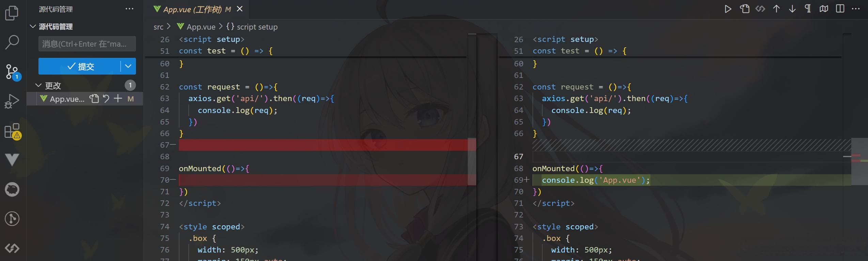868x261 pixels.
Task: Click src in the breadcrumb
Action: tap(158, 27)
